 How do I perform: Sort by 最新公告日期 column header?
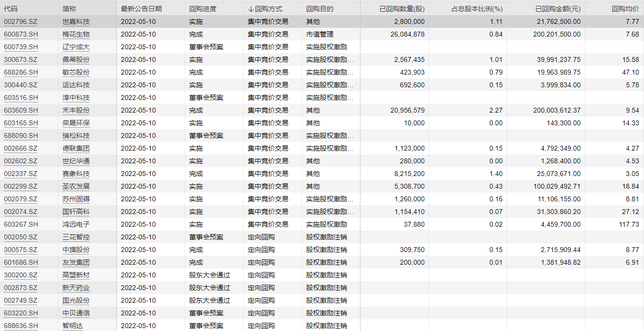141,9
